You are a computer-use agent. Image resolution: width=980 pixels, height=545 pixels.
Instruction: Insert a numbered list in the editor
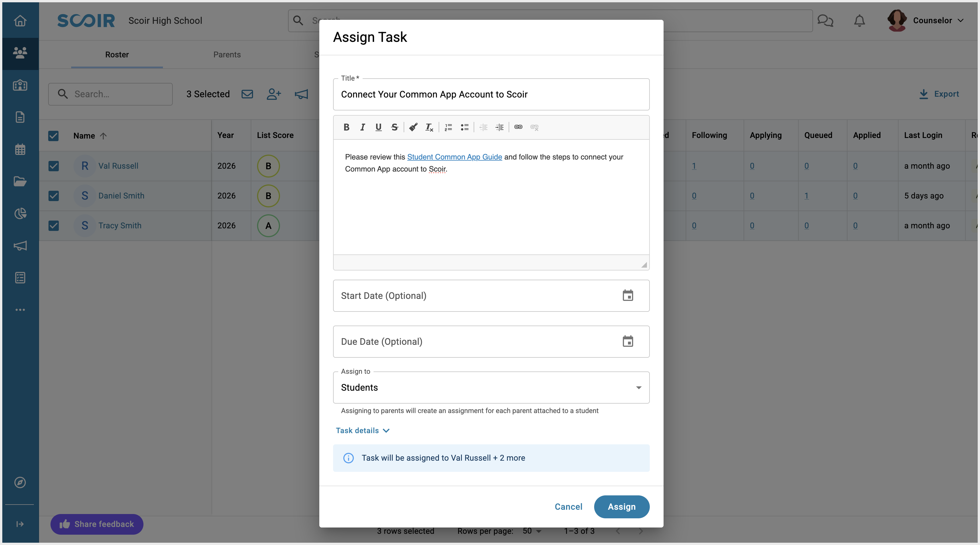[x=448, y=127]
